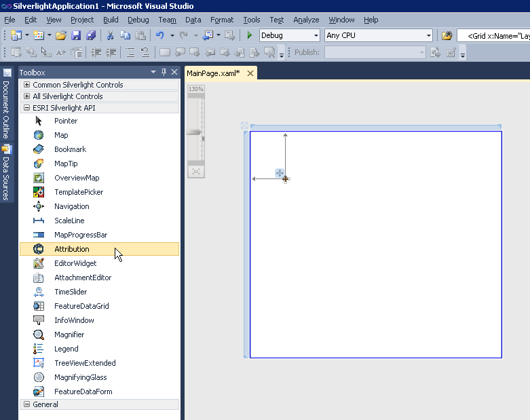The height and width of the screenshot is (420, 530).
Task: Select MagnifyingGlass in the Toolbox
Action: click(99, 377)
